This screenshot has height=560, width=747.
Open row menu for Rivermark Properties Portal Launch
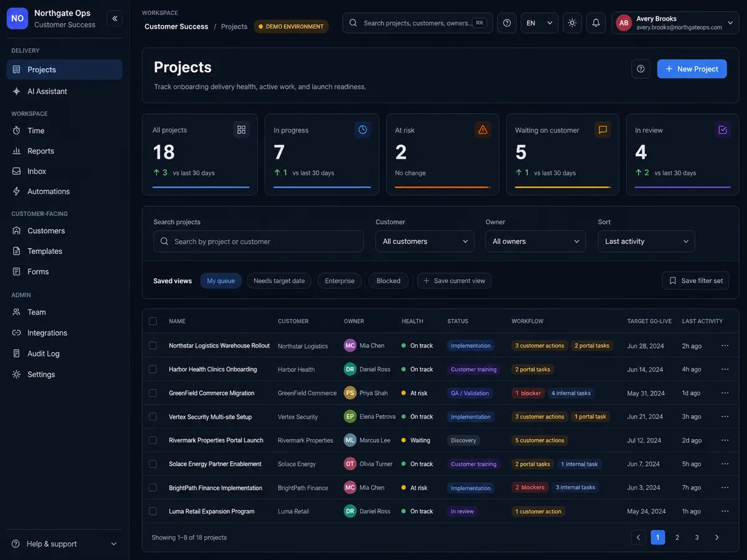725,440
